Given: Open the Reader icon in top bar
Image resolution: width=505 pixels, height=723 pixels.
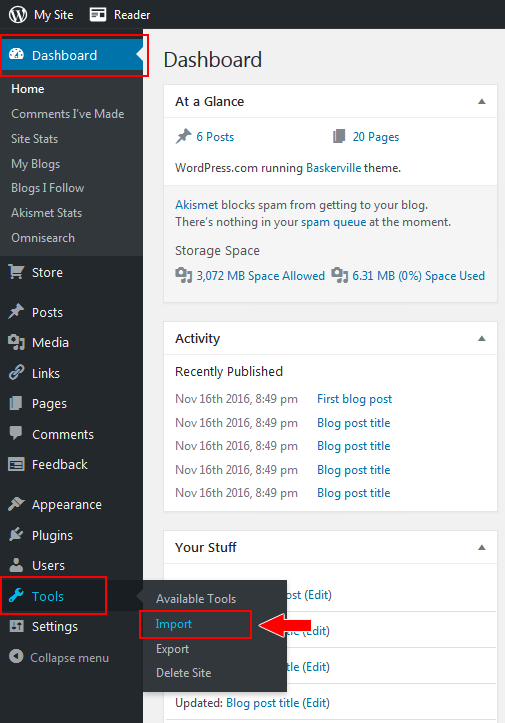Looking at the screenshot, I should click(x=97, y=15).
